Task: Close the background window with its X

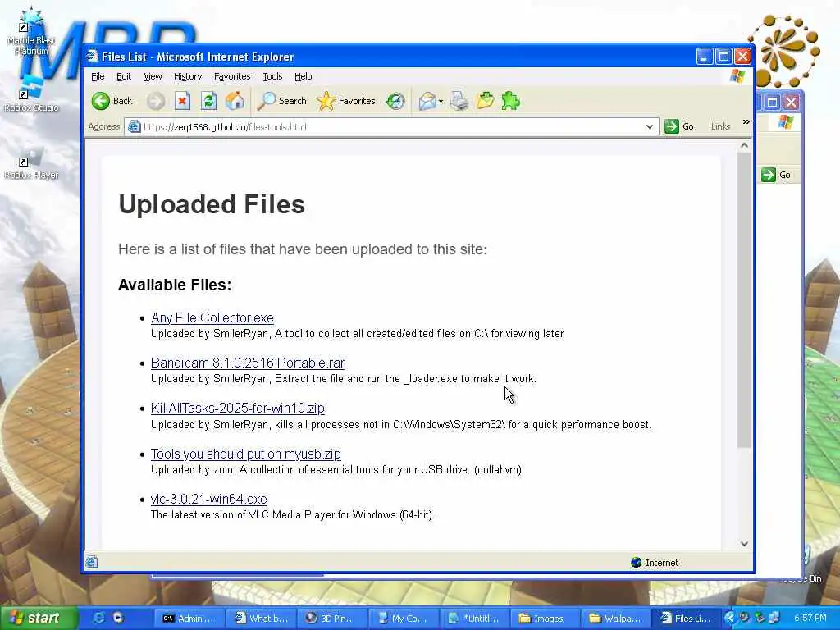Action: pos(792,102)
